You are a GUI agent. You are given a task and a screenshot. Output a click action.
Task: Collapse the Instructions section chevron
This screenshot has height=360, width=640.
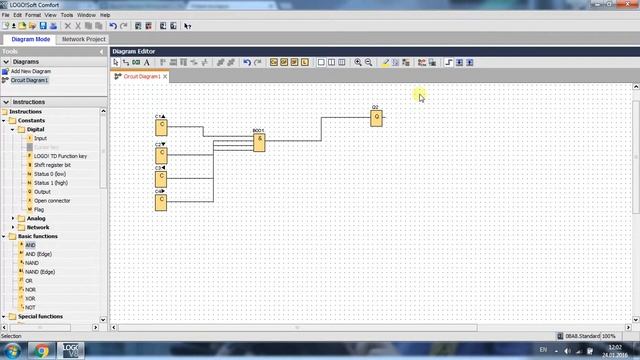tap(6, 102)
